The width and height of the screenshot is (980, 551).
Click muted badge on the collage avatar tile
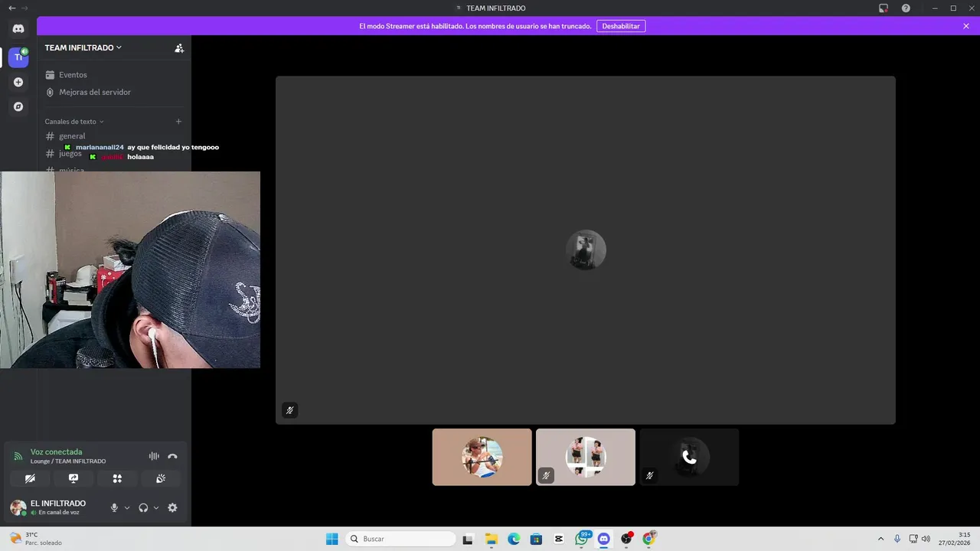[546, 475]
